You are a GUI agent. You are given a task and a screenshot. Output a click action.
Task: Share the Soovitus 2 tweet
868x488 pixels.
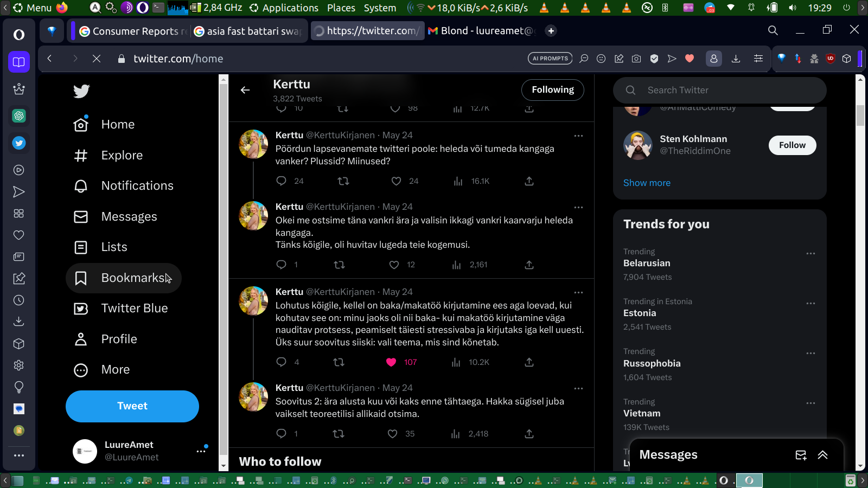pyautogui.click(x=529, y=434)
